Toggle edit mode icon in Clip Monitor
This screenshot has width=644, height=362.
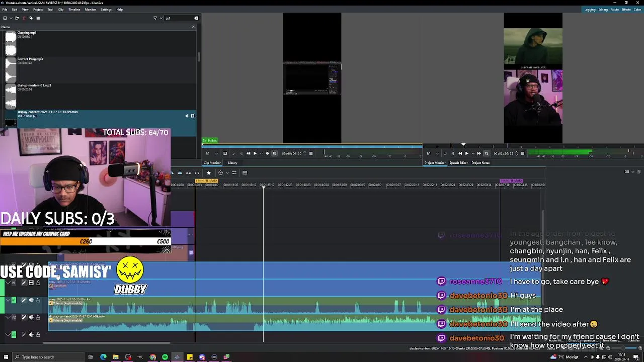(274, 153)
